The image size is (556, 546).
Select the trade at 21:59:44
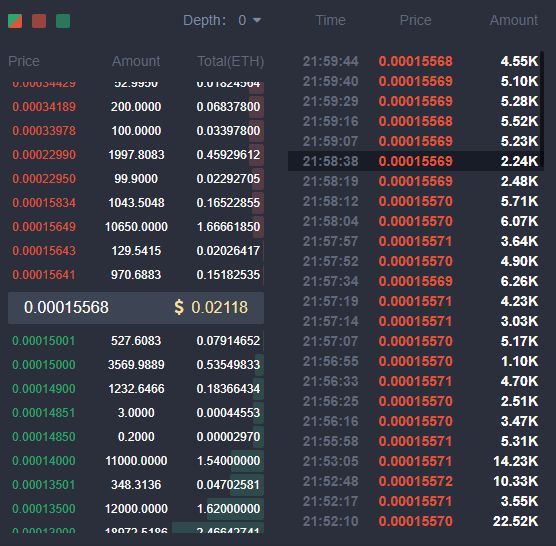pos(416,61)
